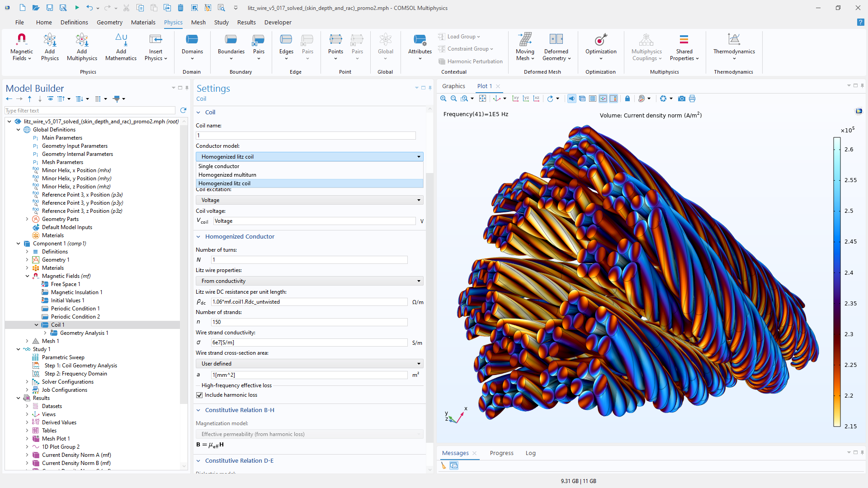Click the Zoom In graphics icon
Screen dimensions: 868x488
(x=443, y=99)
